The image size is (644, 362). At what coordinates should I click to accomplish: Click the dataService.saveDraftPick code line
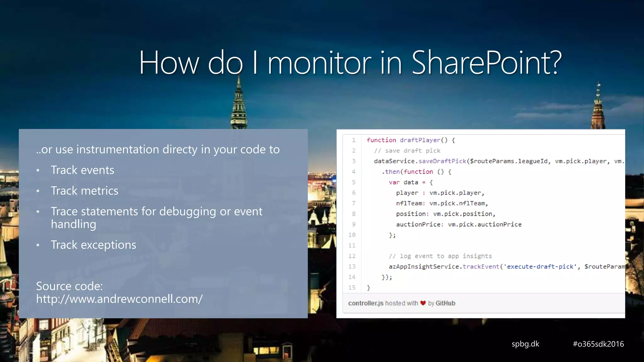(499, 161)
